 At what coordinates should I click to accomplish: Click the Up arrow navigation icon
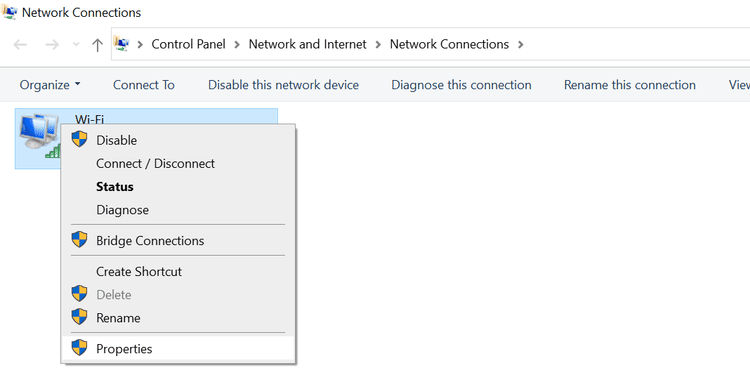point(98,45)
